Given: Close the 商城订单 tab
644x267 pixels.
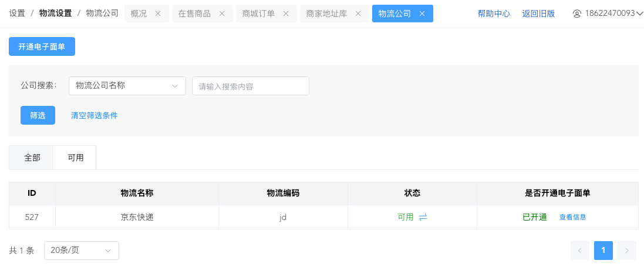Looking at the screenshot, I should [x=285, y=14].
